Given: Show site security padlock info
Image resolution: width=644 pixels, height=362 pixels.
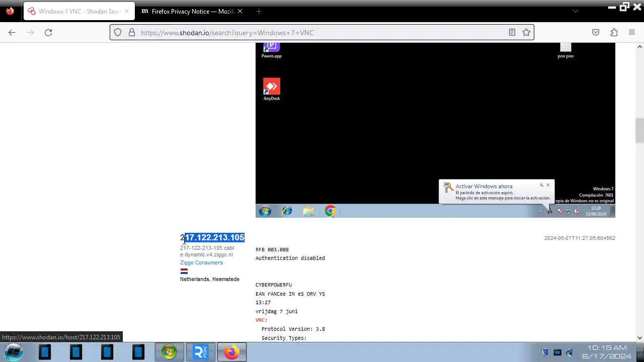Looking at the screenshot, I should click(132, 32).
